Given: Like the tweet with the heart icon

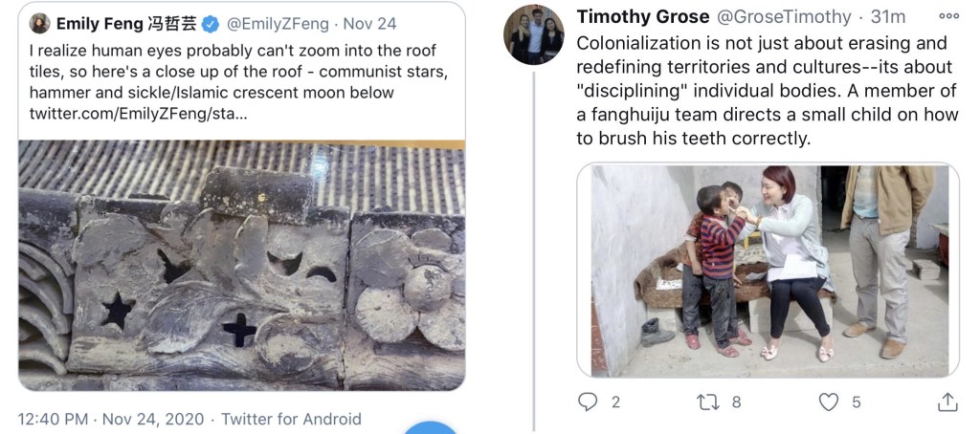Looking at the screenshot, I should [829, 402].
